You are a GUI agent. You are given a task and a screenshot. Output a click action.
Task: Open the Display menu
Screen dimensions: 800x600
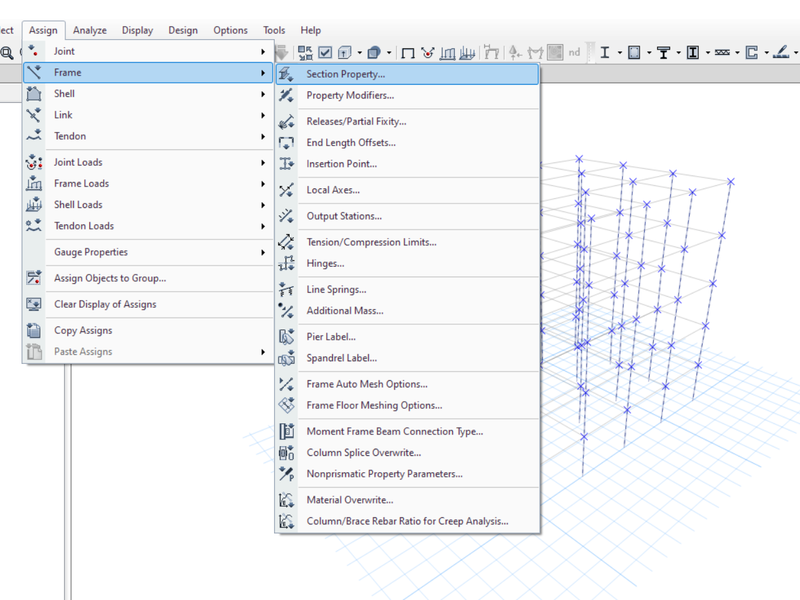(x=137, y=30)
